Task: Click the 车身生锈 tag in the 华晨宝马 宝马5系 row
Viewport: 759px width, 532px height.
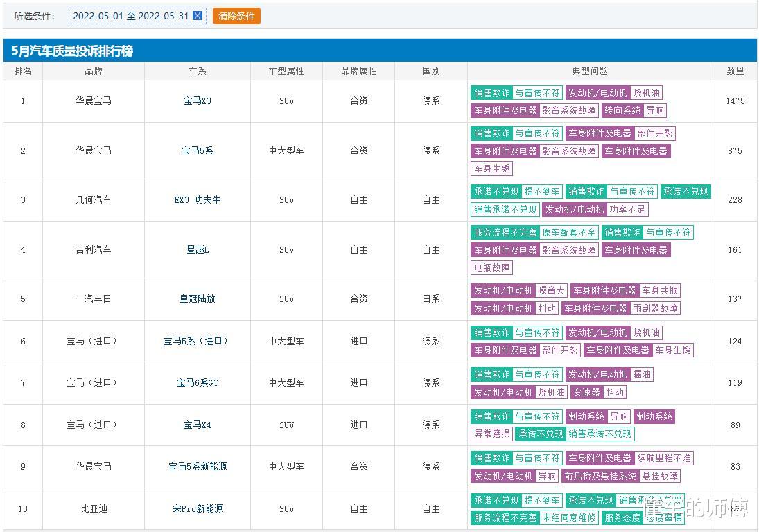Action: click(x=492, y=168)
